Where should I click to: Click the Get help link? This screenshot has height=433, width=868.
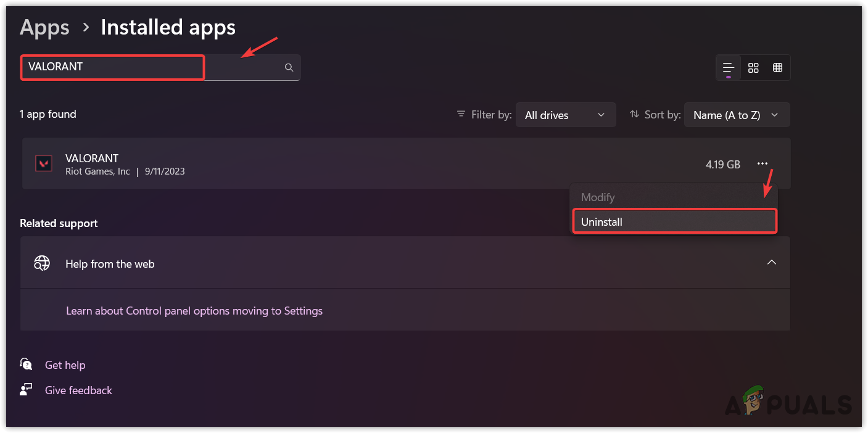click(x=65, y=365)
